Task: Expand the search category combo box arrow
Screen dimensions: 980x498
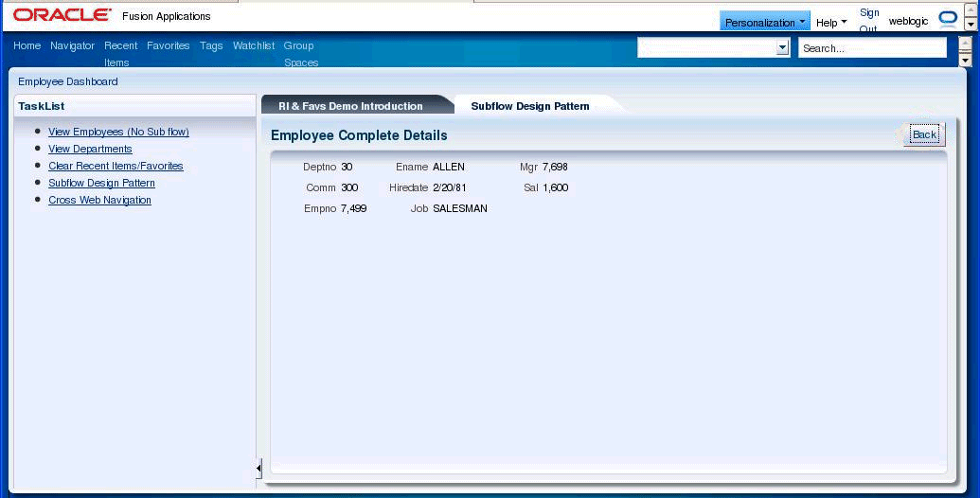Action: tap(782, 48)
